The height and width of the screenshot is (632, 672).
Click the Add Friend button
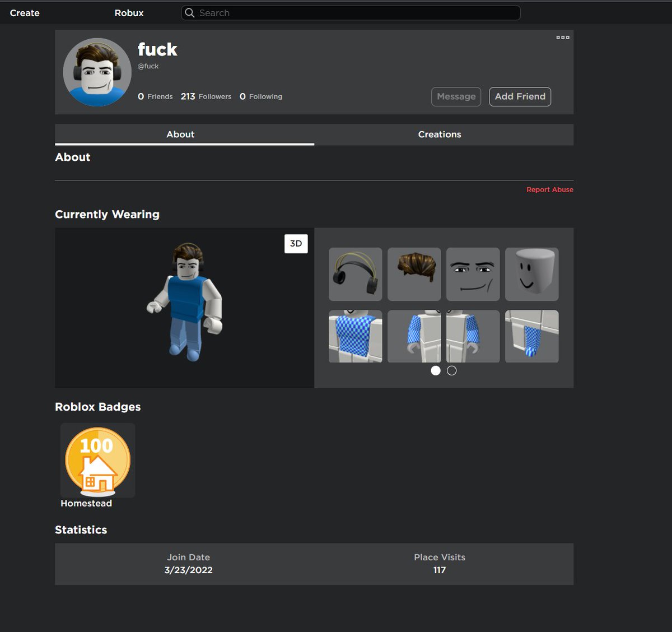coord(520,96)
